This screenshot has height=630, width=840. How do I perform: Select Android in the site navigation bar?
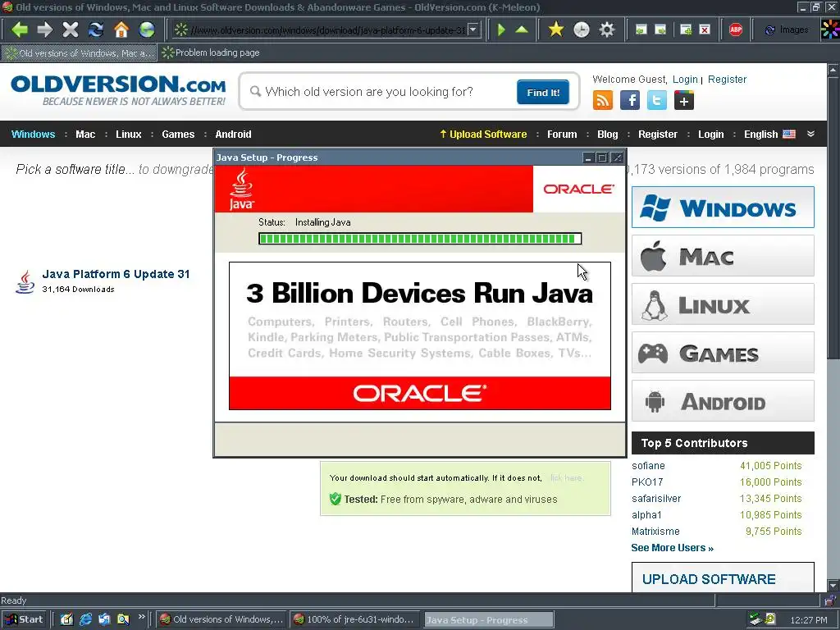pos(233,134)
